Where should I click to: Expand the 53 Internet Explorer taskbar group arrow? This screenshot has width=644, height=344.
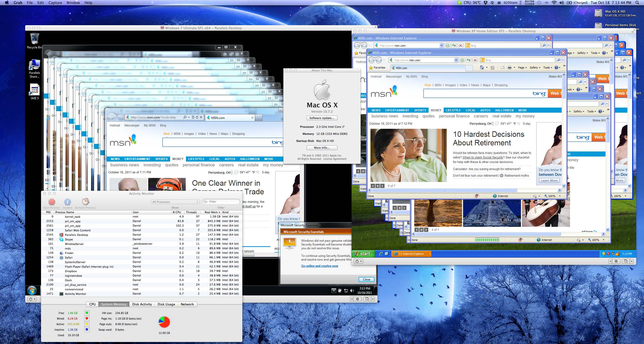429,254
